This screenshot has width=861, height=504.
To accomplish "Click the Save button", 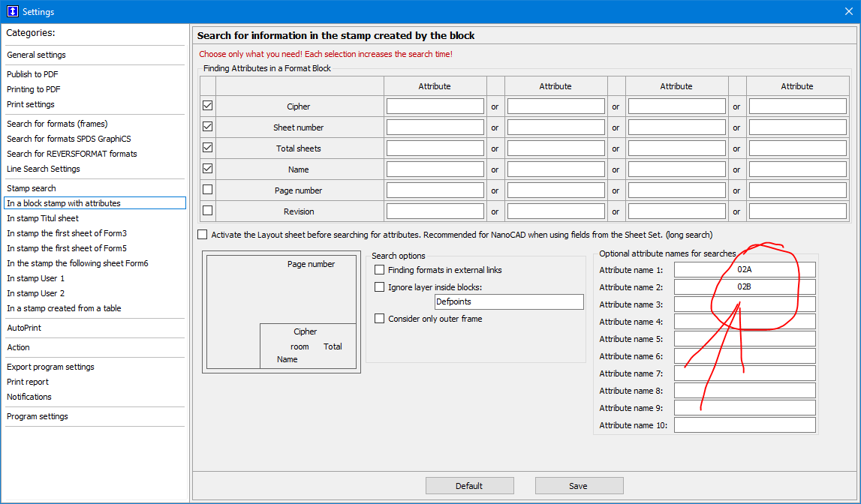I will tap(579, 486).
